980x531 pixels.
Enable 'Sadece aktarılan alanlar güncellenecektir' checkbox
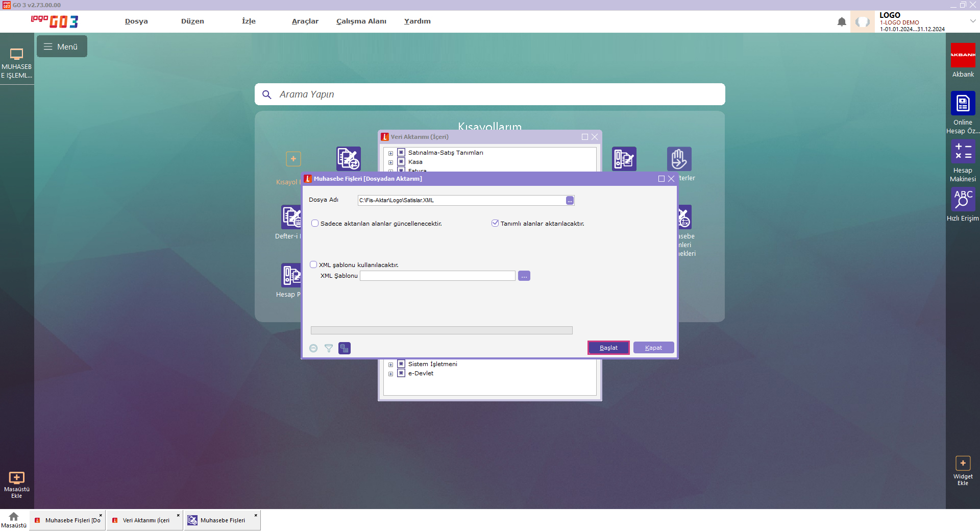315,224
